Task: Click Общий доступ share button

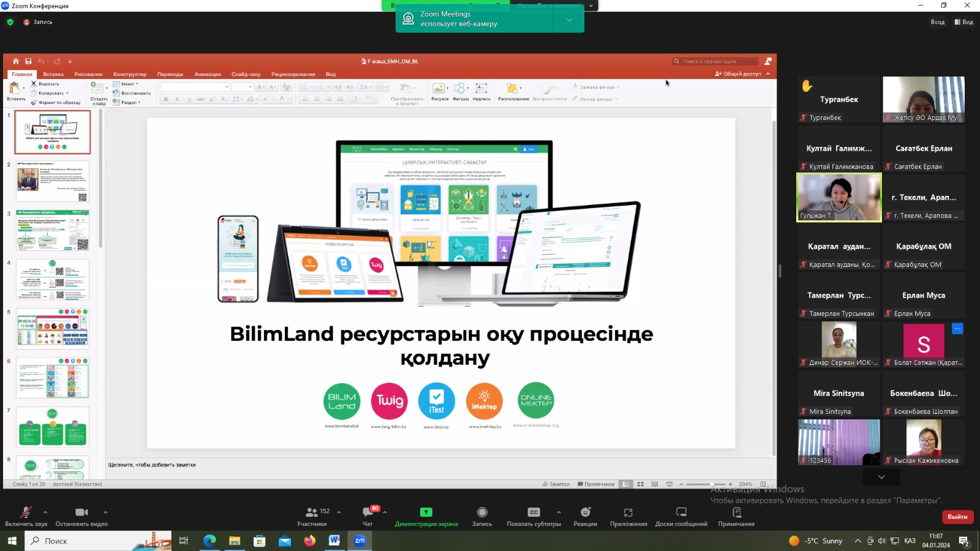Action: (x=738, y=74)
